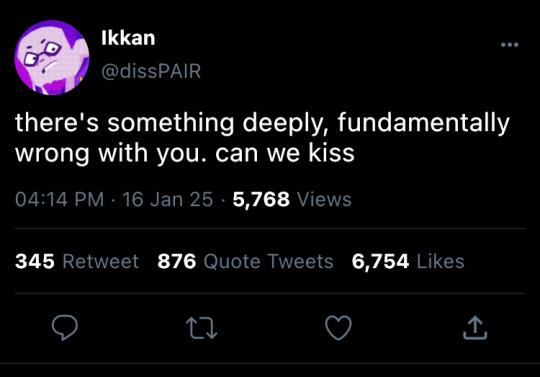540x377 pixels.
Task: Open the 5,768 view count number
Action: pyautogui.click(x=261, y=199)
